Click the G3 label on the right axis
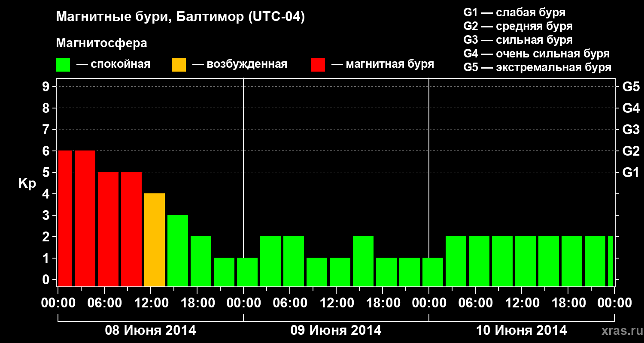The width and height of the screenshot is (644, 343). (x=631, y=130)
